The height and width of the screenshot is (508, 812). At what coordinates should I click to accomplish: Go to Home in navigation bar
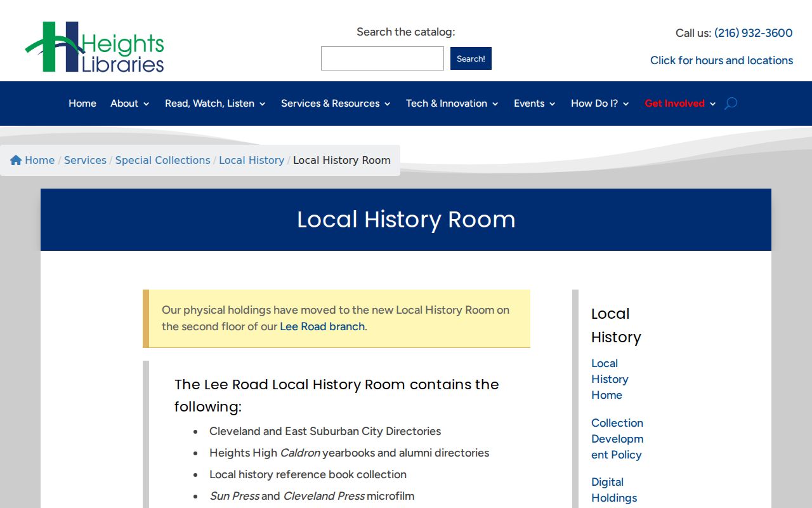[x=82, y=104]
